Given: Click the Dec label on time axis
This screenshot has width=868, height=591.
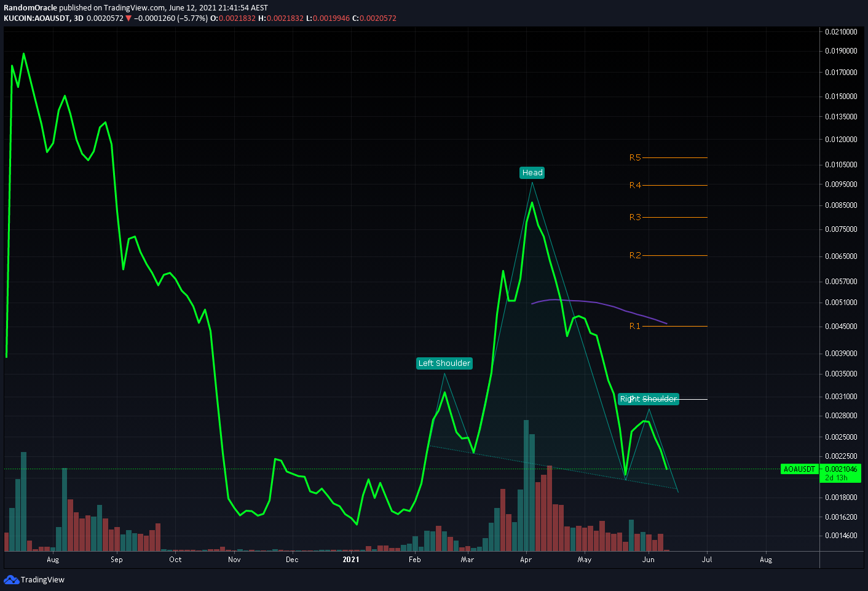Looking at the screenshot, I should (292, 560).
